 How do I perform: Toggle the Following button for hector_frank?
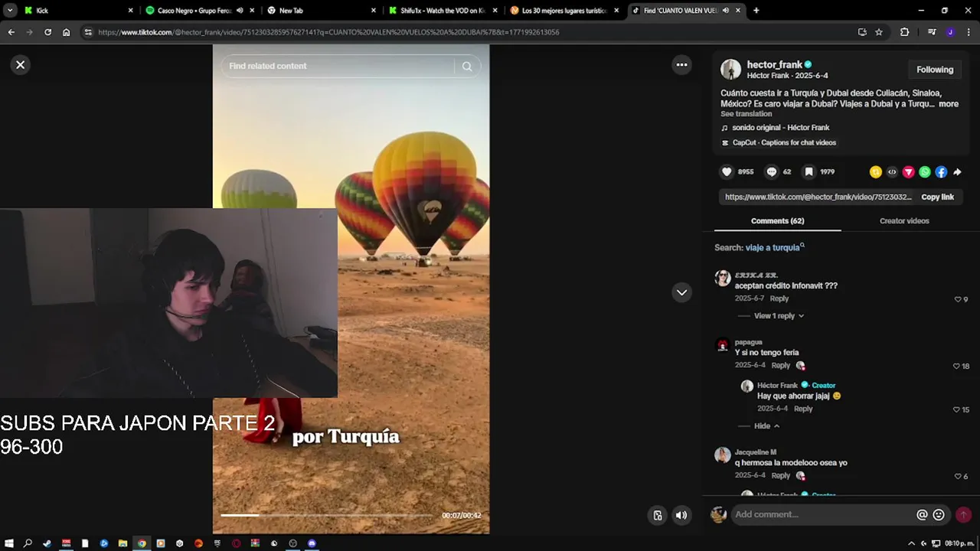(x=935, y=70)
